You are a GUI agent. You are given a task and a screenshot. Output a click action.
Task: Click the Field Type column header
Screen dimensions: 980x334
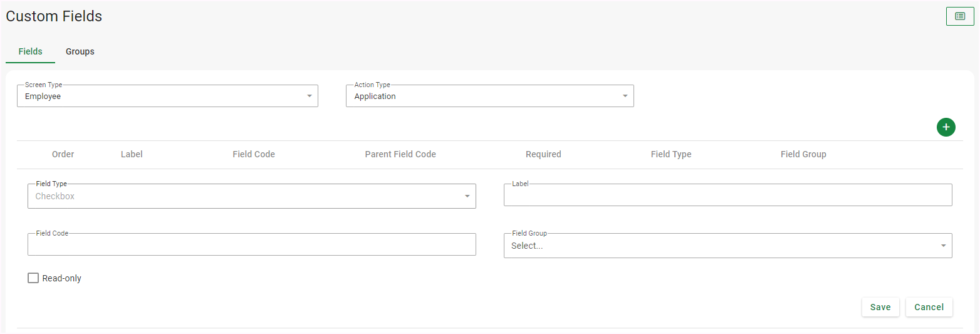(670, 154)
